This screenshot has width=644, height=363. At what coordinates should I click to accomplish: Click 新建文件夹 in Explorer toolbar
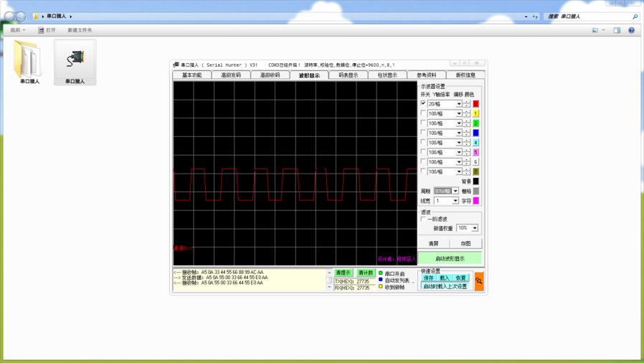[x=80, y=30]
